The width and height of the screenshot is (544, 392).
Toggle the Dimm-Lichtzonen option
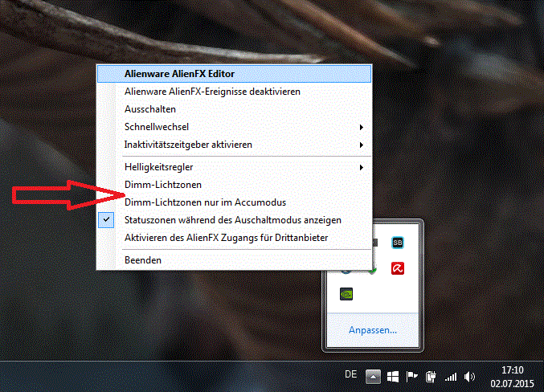click(x=163, y=185)
